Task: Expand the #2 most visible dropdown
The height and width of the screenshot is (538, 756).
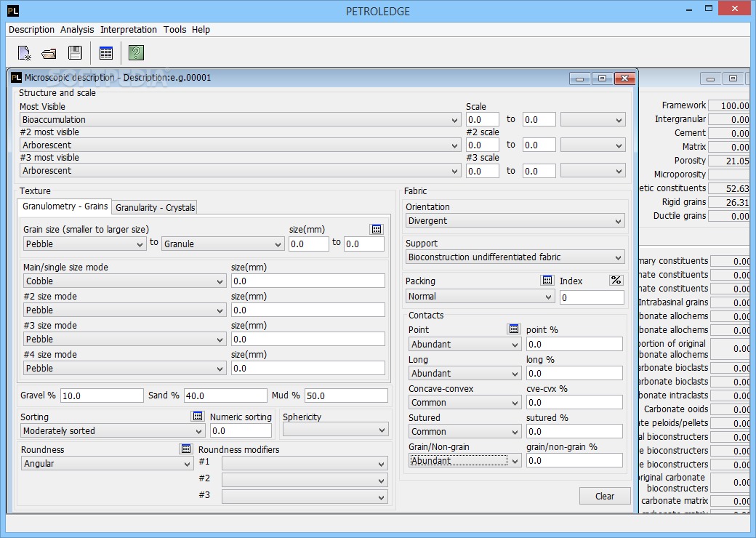Action: click(x=241, y=145)
